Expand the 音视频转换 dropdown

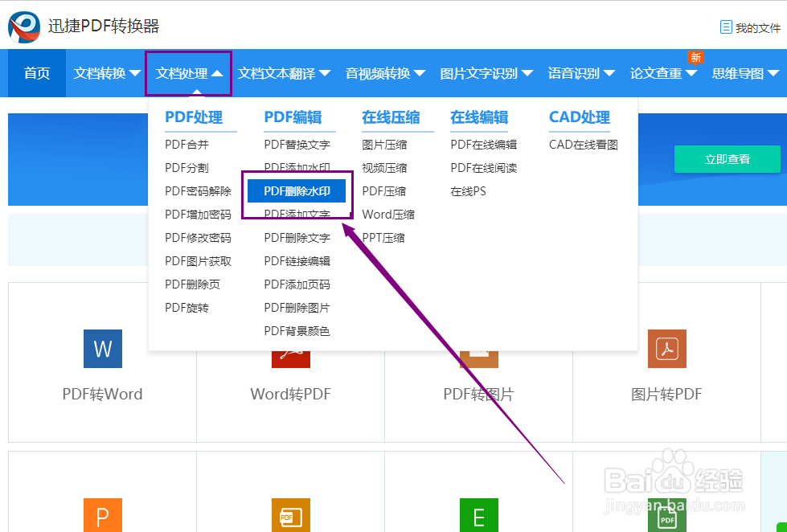tap(378, 72)
